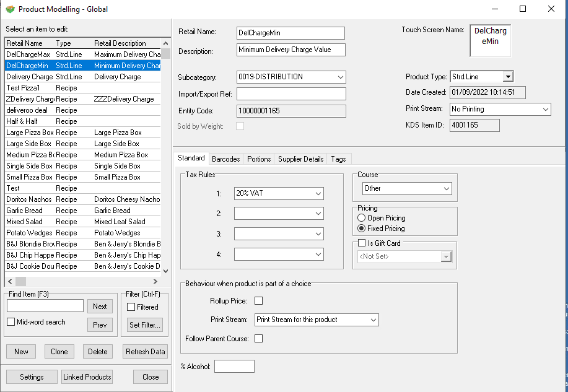Click the list's scroll up arrow
Viewport: 568px width, 392px height.
(165, 43)
